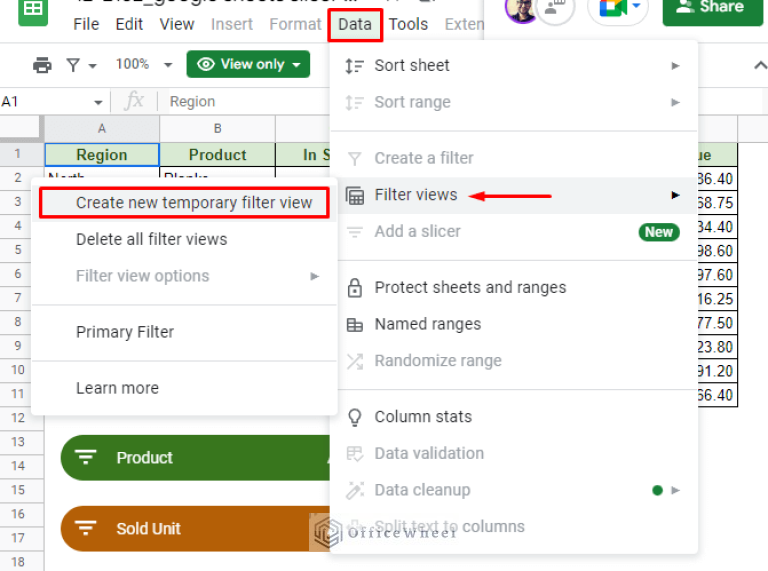Open the Name box dropdown arrow
Viewport: 768px width, 571px height.
(99, 102)
